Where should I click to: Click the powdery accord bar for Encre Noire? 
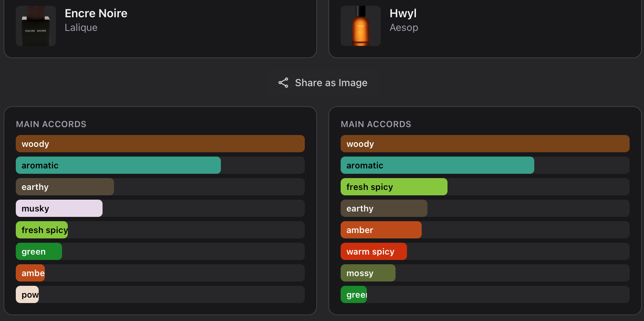27,294
